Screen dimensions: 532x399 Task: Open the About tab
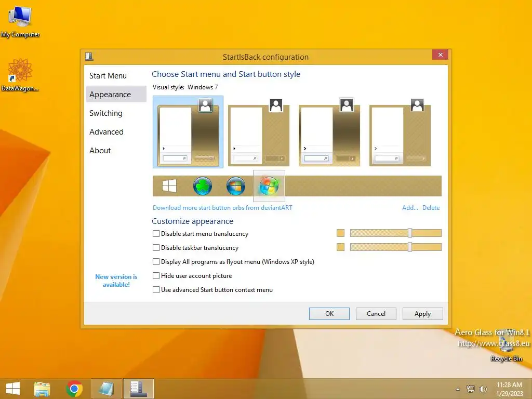[x=116, y=150]
